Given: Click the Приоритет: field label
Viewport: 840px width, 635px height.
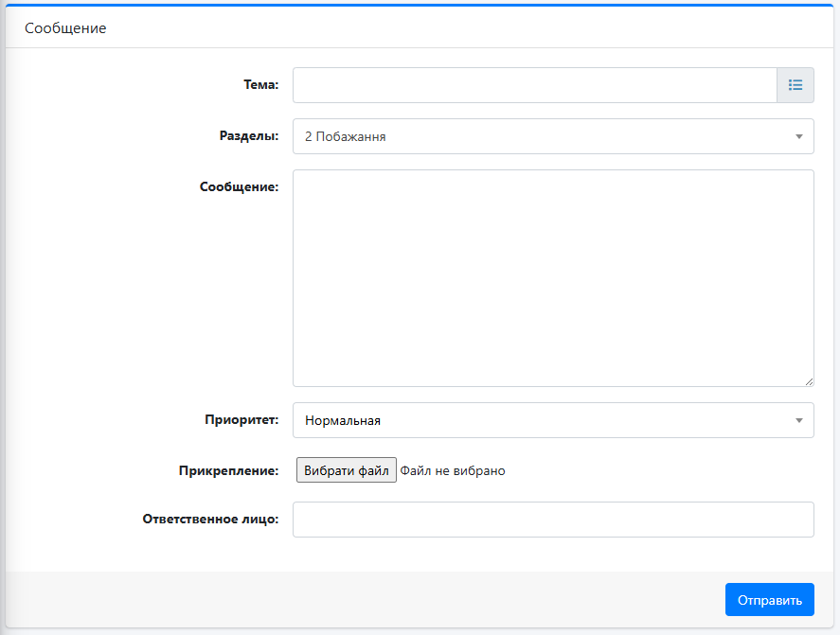Looking at the screenshot, I should point(241,420).
